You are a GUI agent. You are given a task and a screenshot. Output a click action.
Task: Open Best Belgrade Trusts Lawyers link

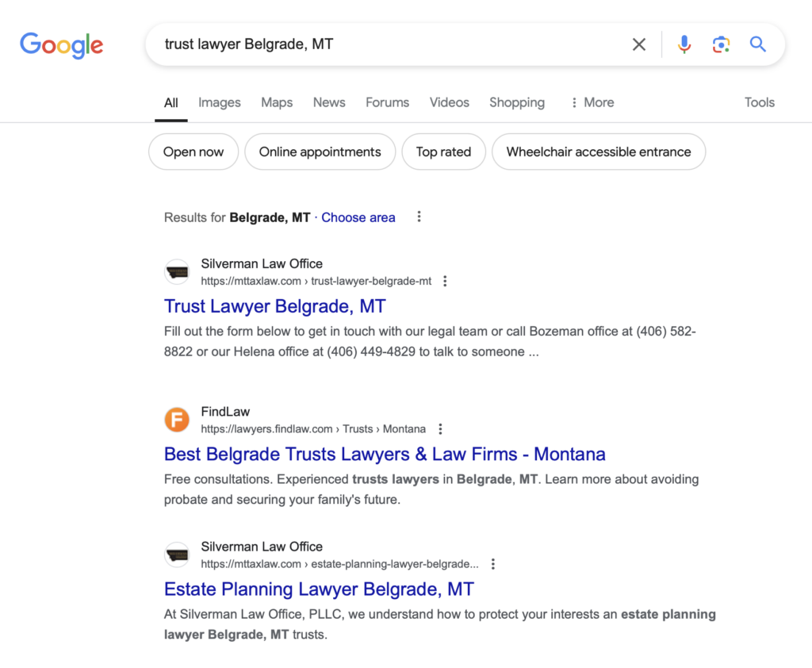click(385, 454)
